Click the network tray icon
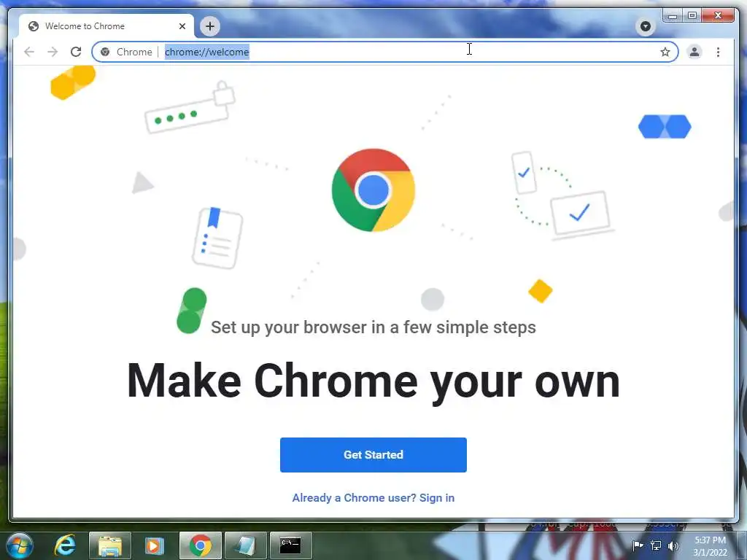747x560 pixels. tap(656, 545)
